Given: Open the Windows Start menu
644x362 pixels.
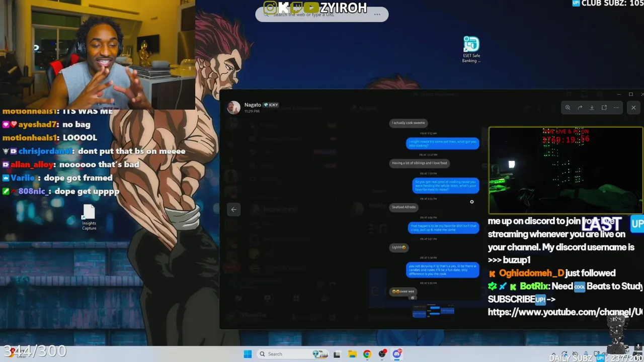Looking at the screenshot, I should (248, 354).
